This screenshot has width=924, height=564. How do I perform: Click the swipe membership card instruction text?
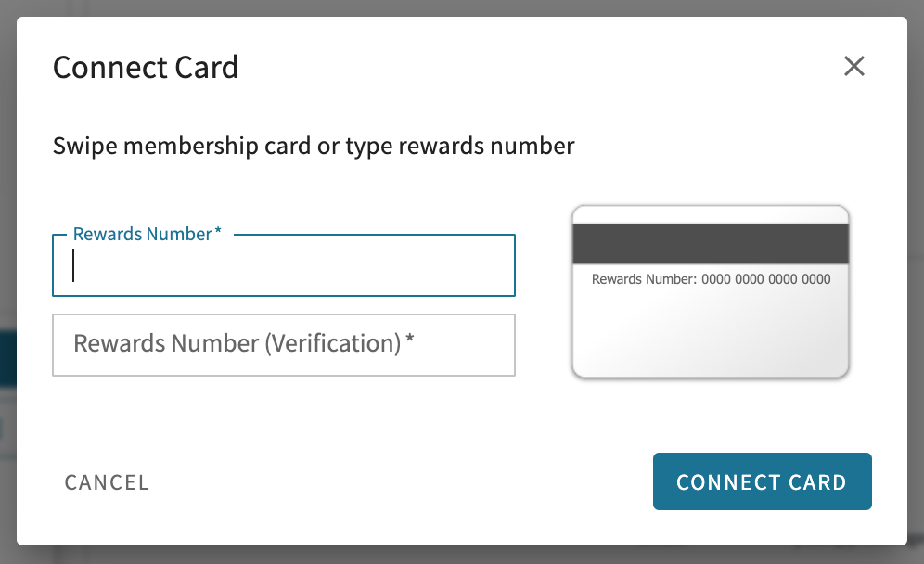[x=314, y=146]
